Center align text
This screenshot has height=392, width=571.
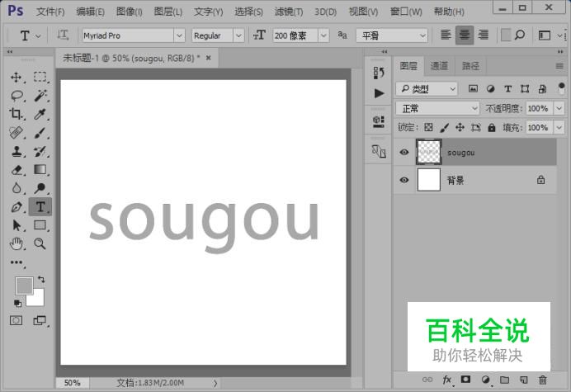pyautogui.click(x=465, y=35)
